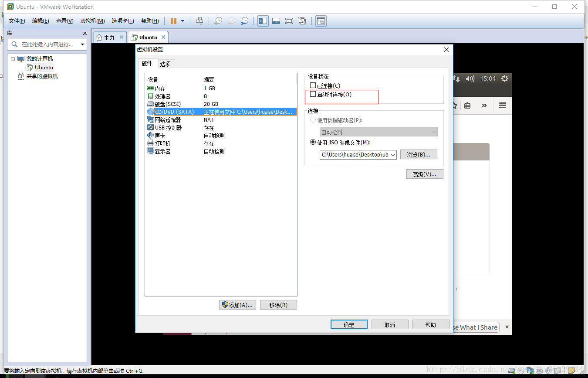Switch to the 硬件 tab

147,64
